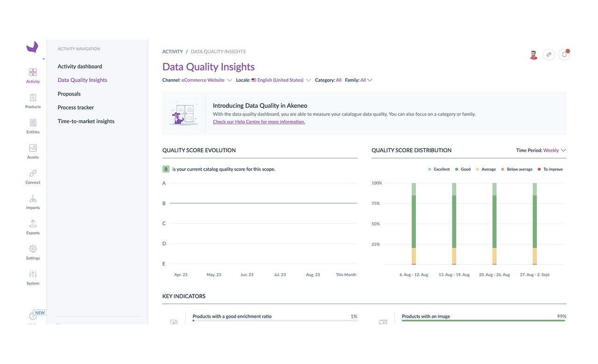Screen dimensions: 598x364
Task: Click the green B score badge
Action: 166,169
